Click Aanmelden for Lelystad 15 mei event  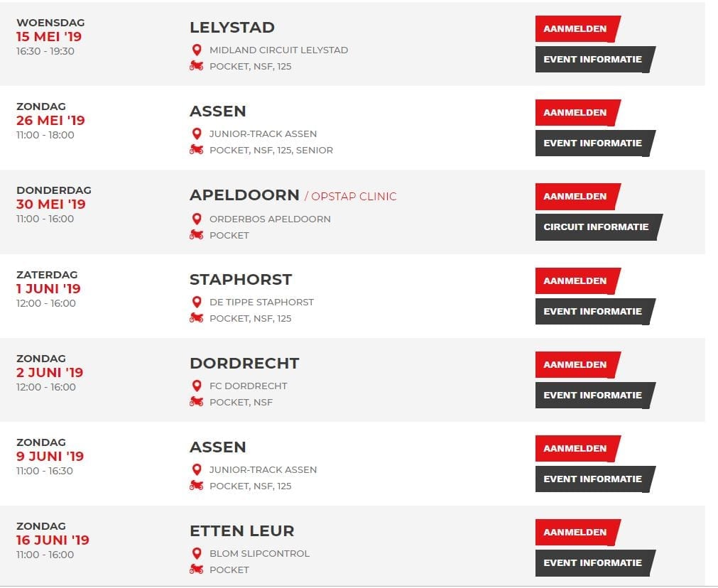(577, 29)
